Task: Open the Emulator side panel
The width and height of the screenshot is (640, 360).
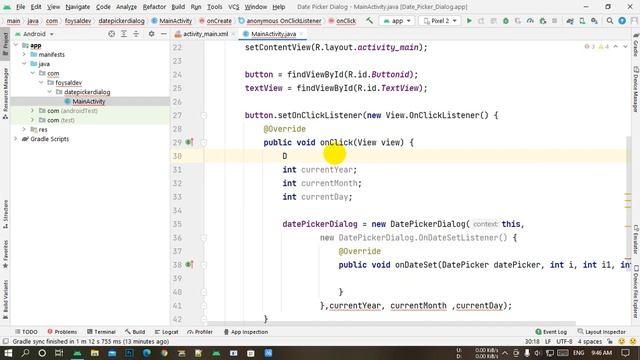Action: click(x=636, y=239)
